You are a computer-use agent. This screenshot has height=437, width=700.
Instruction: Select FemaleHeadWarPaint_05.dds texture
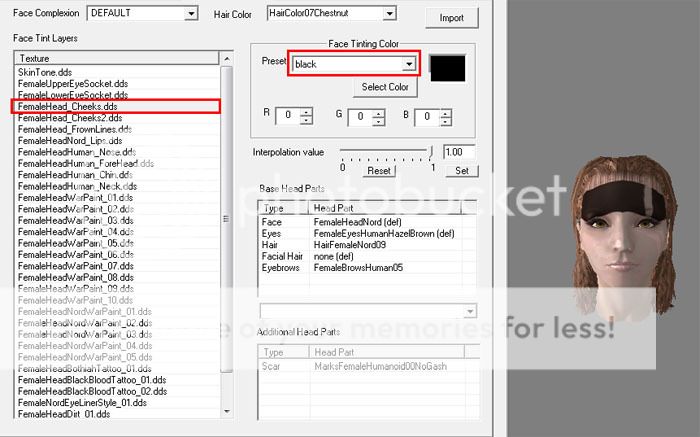point(75,243)
